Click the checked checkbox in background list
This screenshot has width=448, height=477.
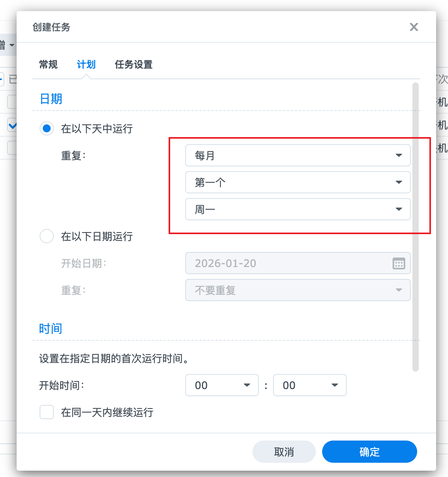(x=12, y=126)
